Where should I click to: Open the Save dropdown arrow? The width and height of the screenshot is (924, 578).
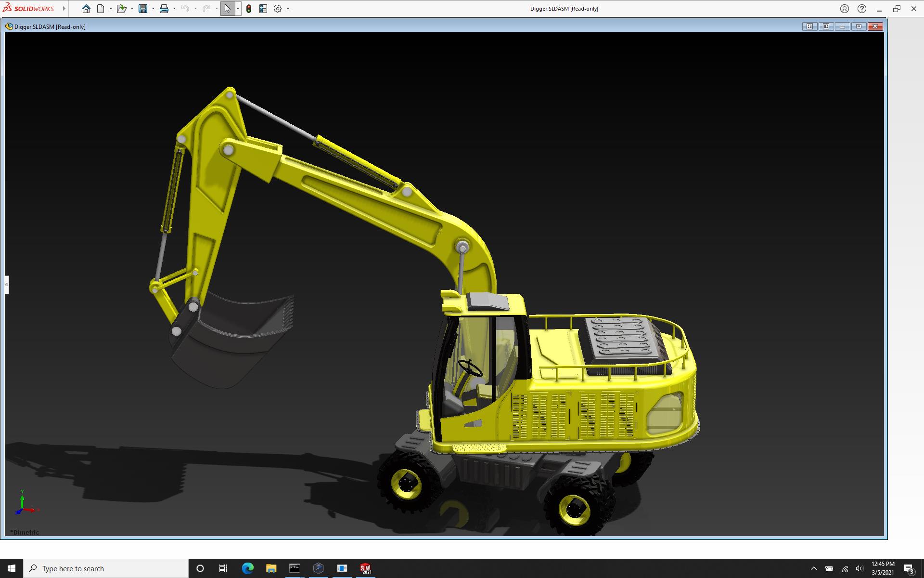point(153,9)
